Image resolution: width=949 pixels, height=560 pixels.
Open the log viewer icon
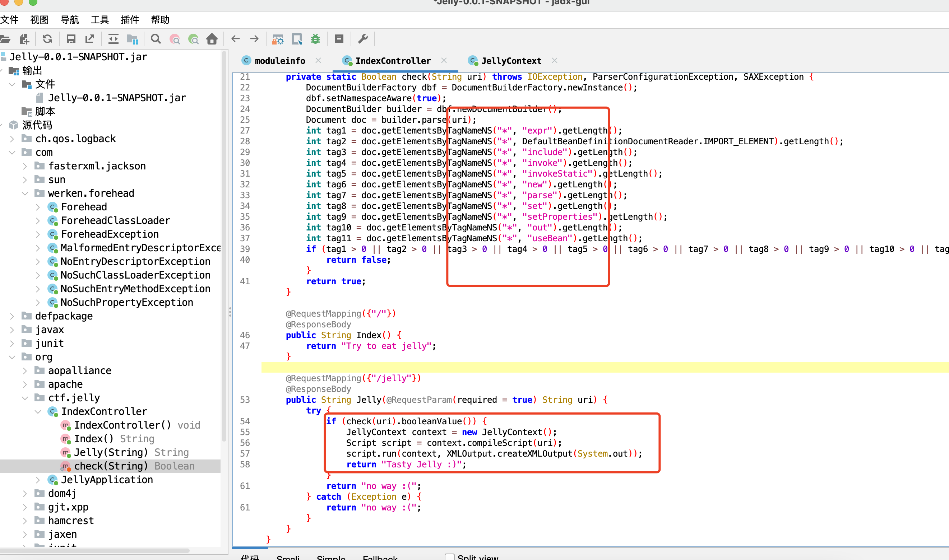pos(339,39)
